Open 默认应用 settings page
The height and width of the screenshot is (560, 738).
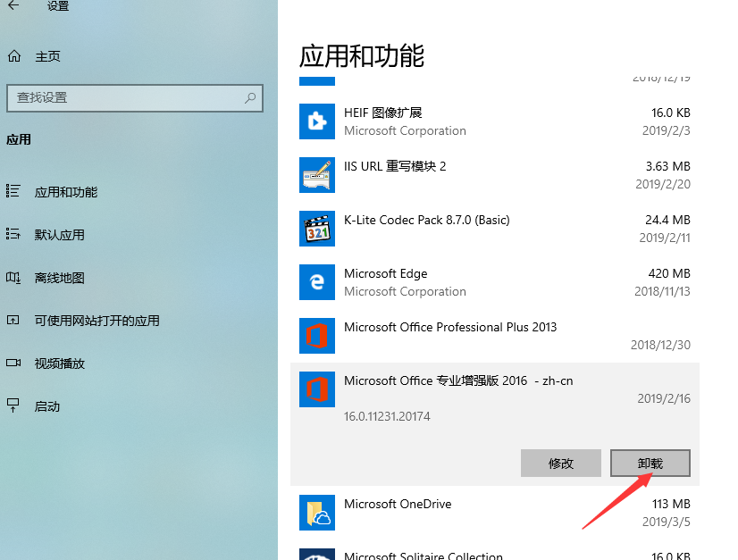pyautogui.click(x=59, y=235)
